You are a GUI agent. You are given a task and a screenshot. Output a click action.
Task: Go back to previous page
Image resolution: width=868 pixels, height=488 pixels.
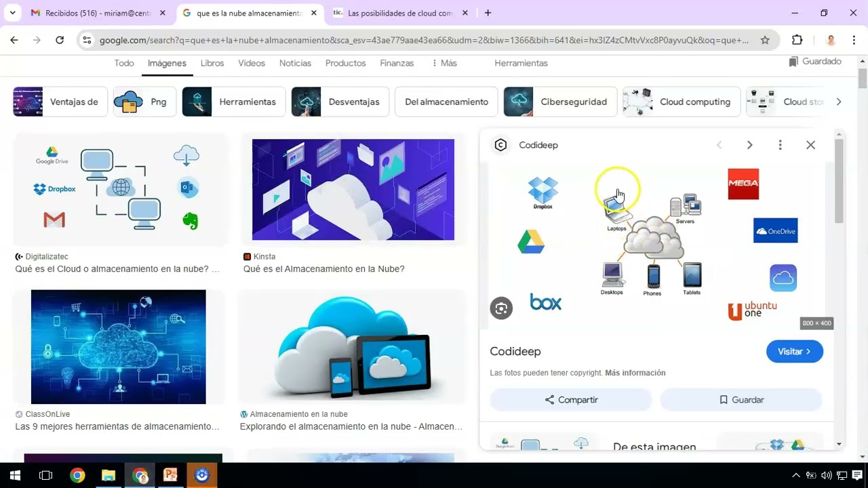pos(14,40)
